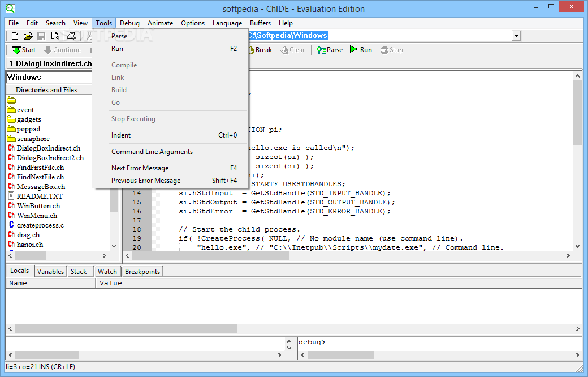Click the Name column header in Locals
Image resolution: width=588 pixels, height=377 pixels.
point(51,283)
